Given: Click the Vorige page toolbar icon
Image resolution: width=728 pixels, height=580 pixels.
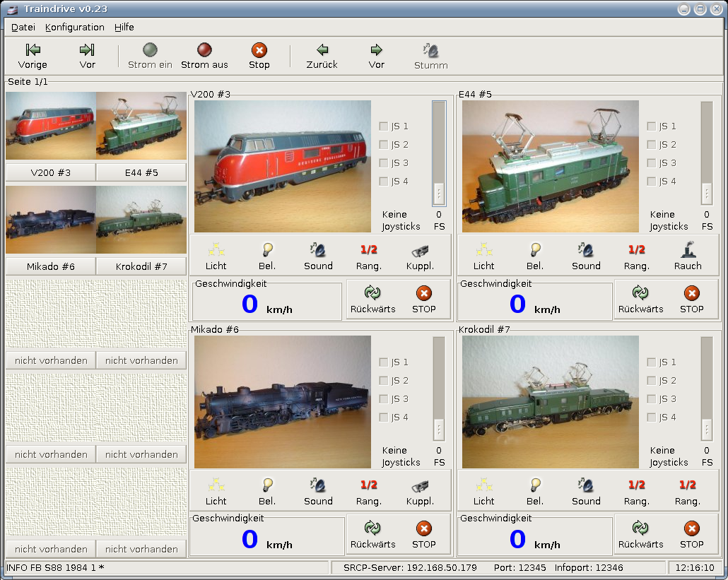Looking at the screenshot, I should tap(33, 50).
